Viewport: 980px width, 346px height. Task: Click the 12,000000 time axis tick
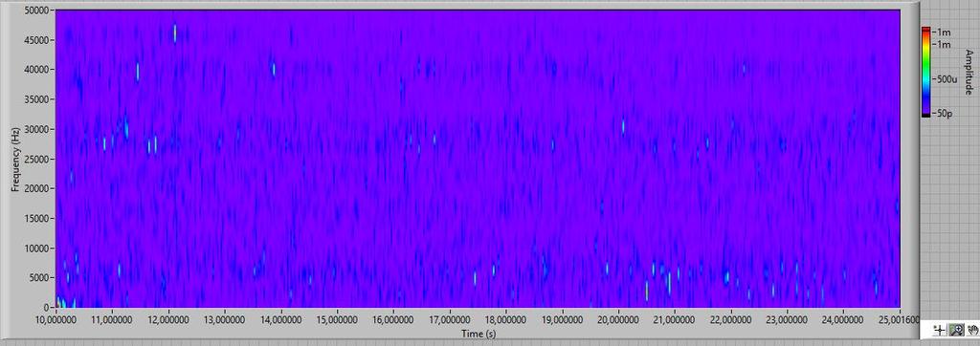click(x=168, y=318)
